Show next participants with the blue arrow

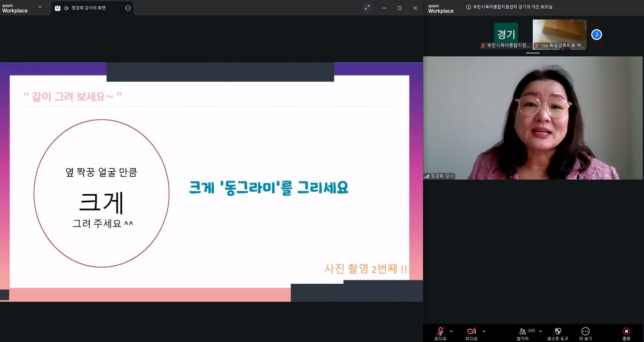tap(597, 35)
